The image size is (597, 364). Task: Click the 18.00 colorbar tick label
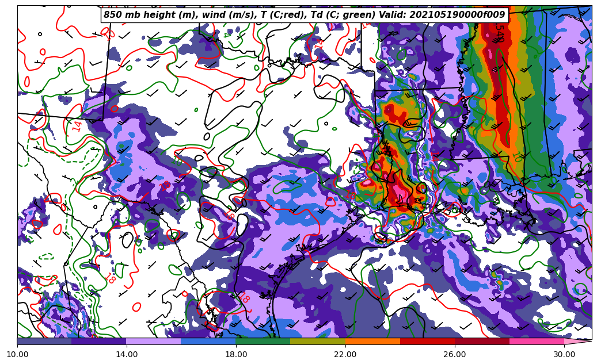236,354
